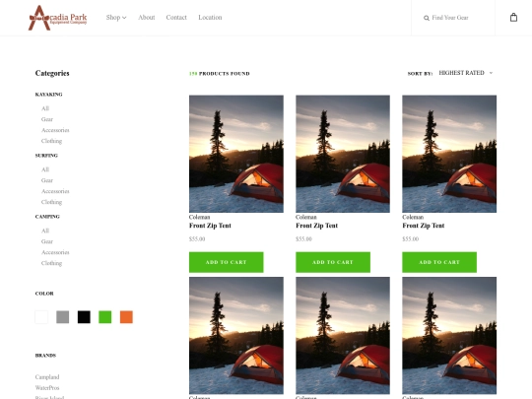Click the Kayaking category heading
This screenshot has width=532, height=399.
[49, 95]
